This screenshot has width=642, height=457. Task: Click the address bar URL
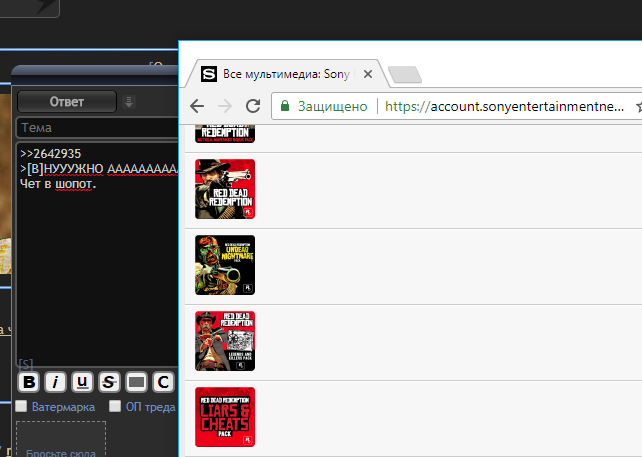[x=504, y=106]
